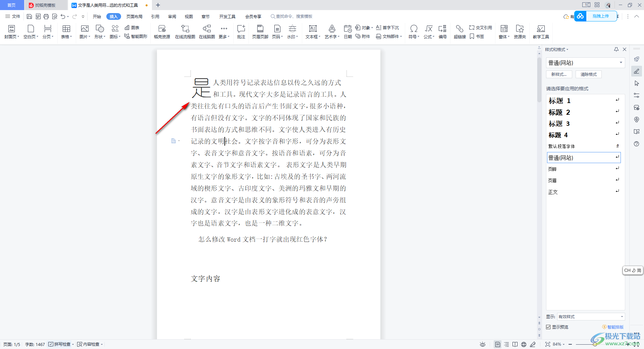The width and height of the screenshot is (644, 349).
Task: Insert a chart (图表)
Action: (x=132, y=28)
